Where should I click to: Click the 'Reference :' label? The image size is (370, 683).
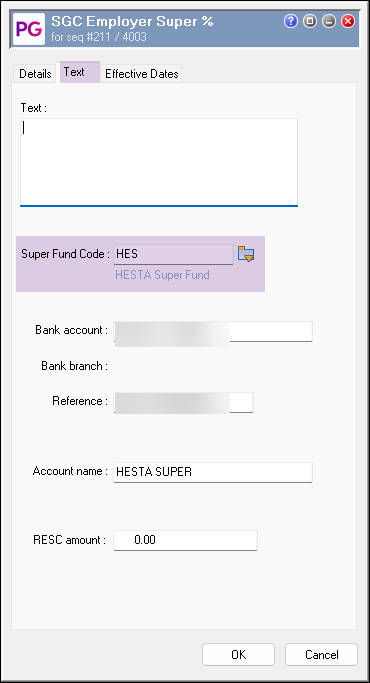[80, 401]
